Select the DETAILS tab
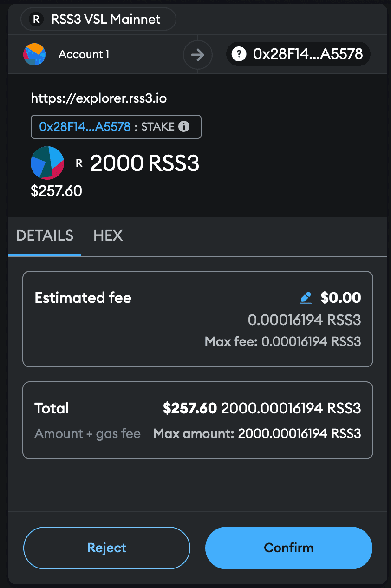391x588 pixels. coord(45,235)
